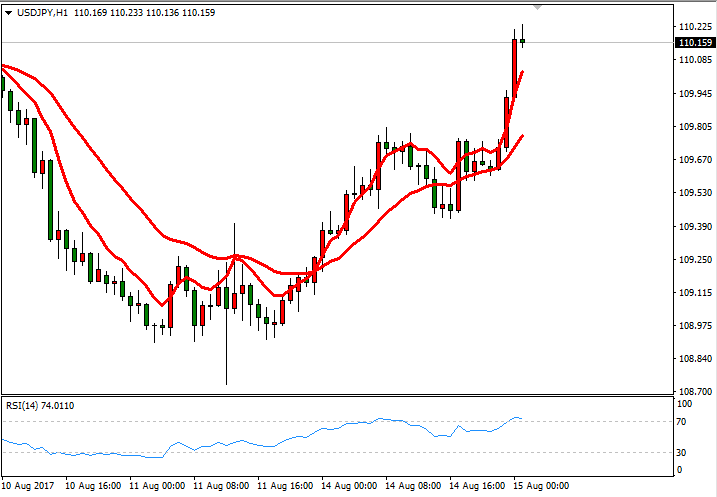Click the 109.250 price scale label
Screen dimensions: 717x497
(x=696, y=260)
